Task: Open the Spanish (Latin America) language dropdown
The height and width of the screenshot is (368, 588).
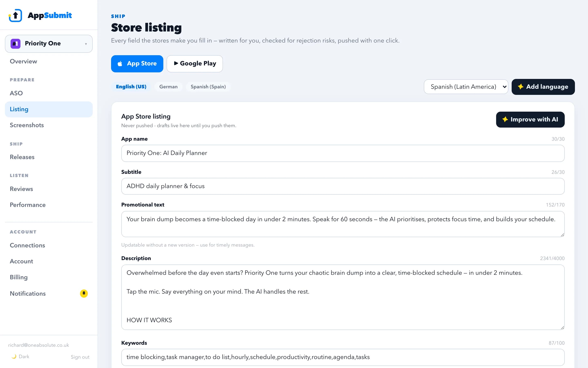Action: coord(466,87)
